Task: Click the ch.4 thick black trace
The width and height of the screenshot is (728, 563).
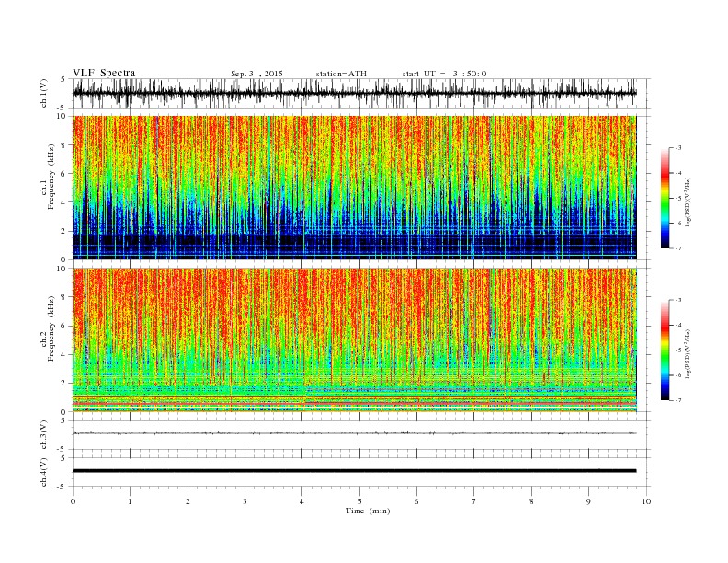Action: (354, 471)
